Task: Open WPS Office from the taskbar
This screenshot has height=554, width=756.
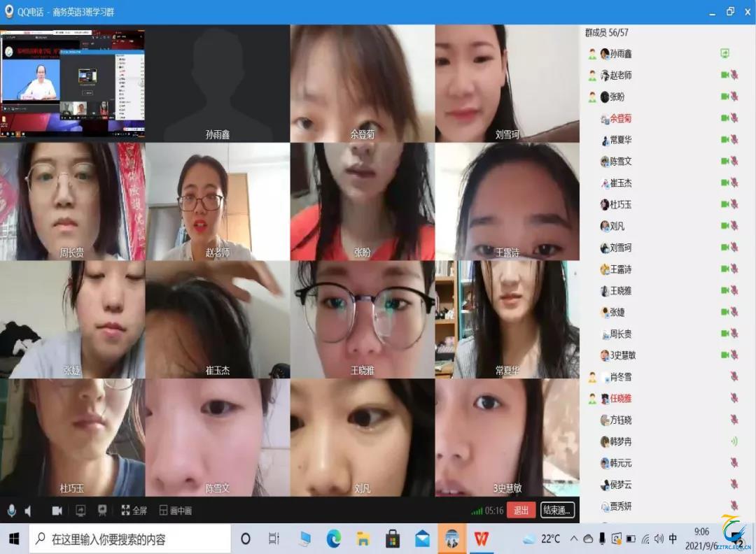Action: point(482,539)
